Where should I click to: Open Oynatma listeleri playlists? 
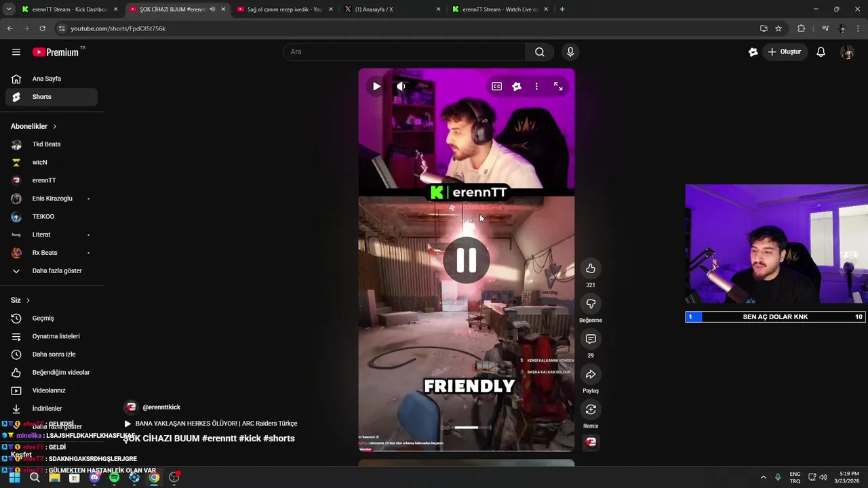pos(52,336)
